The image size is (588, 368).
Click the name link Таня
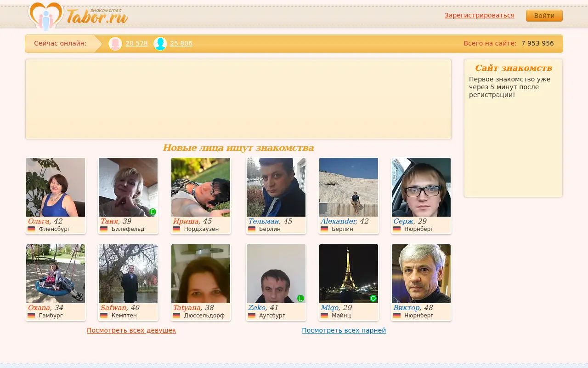tap(109, 221)
